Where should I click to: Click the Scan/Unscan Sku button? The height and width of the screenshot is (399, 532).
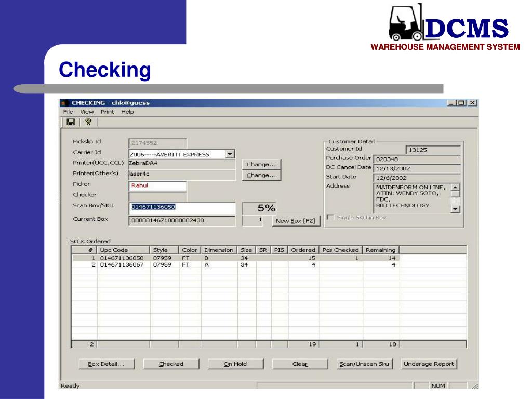click(364, 364)
